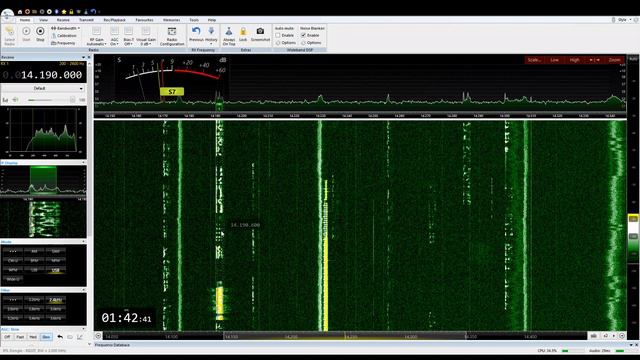Click the home icon in the quick access toolbar
The image size is (640, 360).
click(x=20, y=12)
